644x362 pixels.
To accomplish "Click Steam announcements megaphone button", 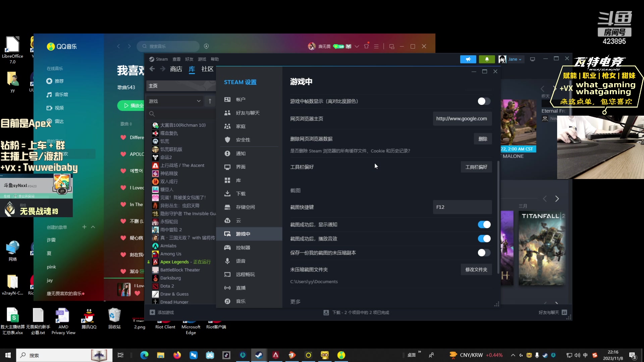I will (468, 59).
